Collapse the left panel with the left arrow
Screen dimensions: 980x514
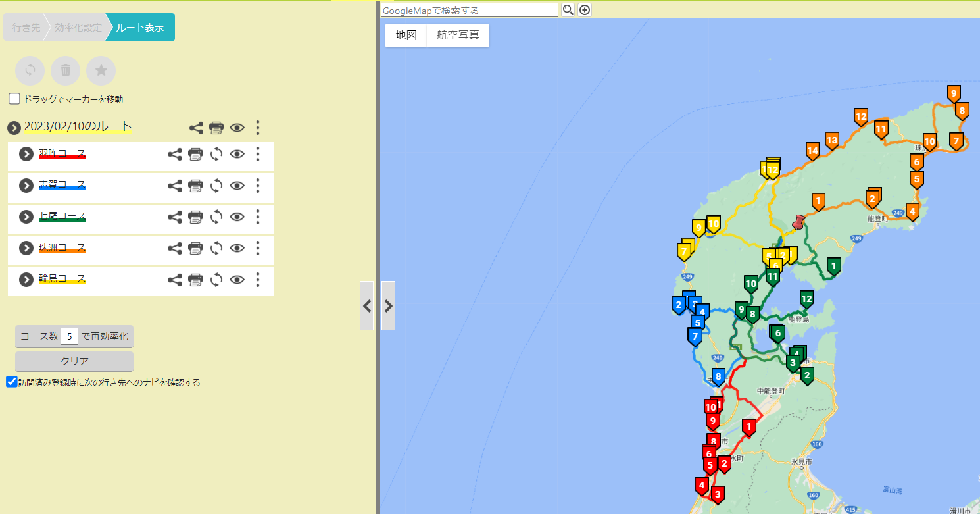pos(367,305)
